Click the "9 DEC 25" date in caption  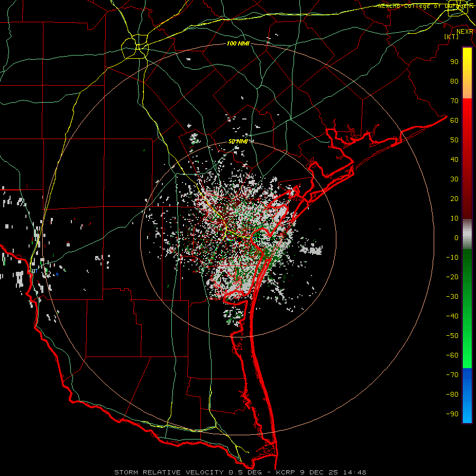[319, 472]
